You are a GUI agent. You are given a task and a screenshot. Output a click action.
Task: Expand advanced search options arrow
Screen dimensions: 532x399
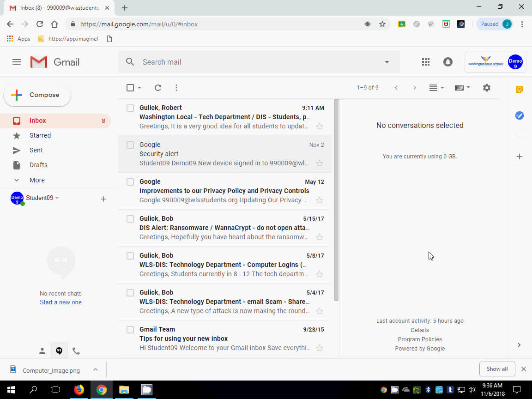[x=387, y=61]
